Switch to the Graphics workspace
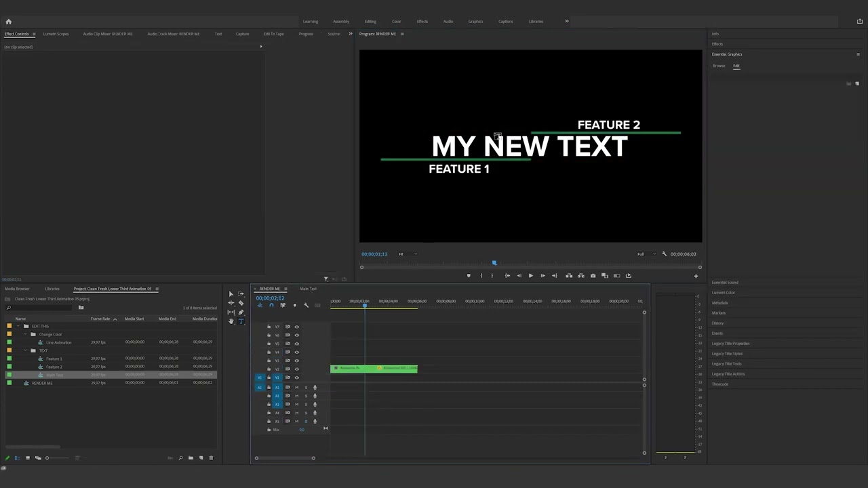 [x=475, y=22]
